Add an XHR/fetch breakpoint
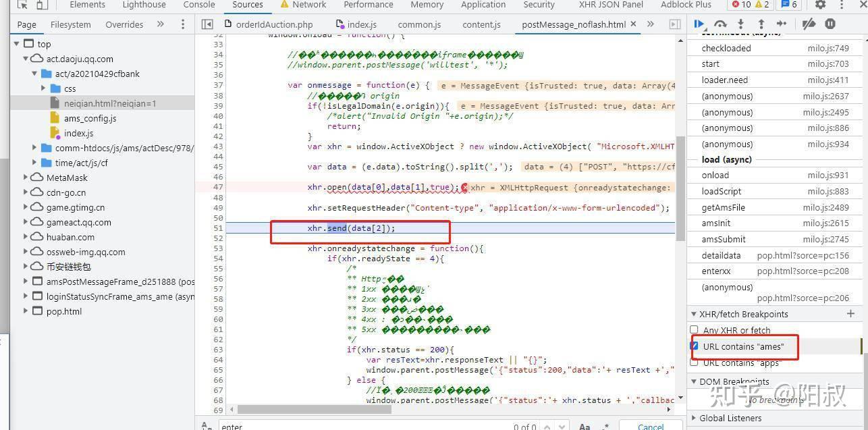 (x=851, y=314)
